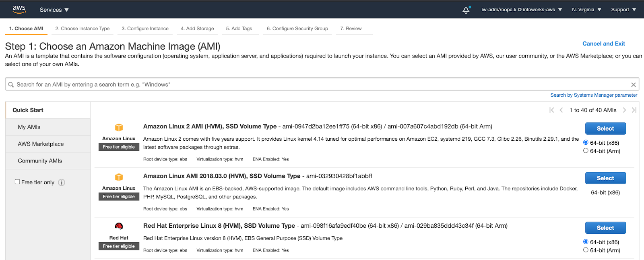
Task: Select 64-bit (x86) for Red Hat Enterprise Linux 8
Action: [586, 241]
